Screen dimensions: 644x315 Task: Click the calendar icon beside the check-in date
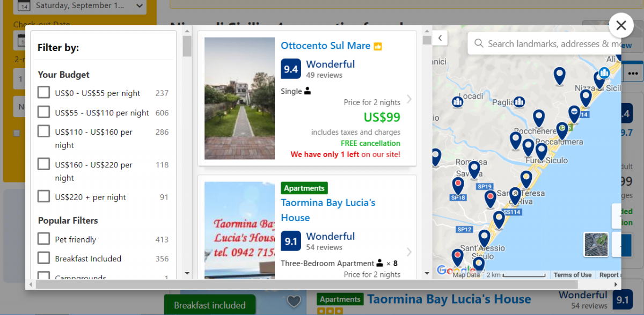click(x=23, y=6)
